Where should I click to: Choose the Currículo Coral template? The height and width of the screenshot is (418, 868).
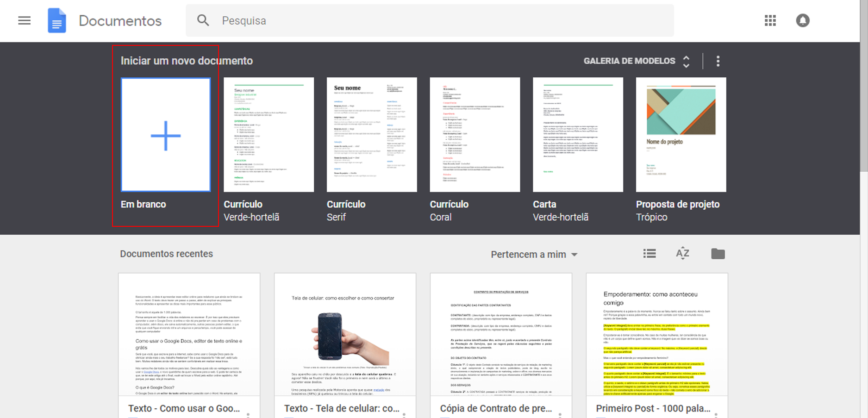(475, 135)
